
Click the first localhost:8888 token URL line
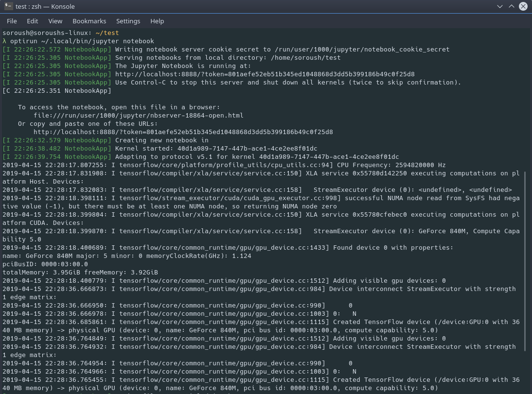pyautogui.click(x=208, y=74)
